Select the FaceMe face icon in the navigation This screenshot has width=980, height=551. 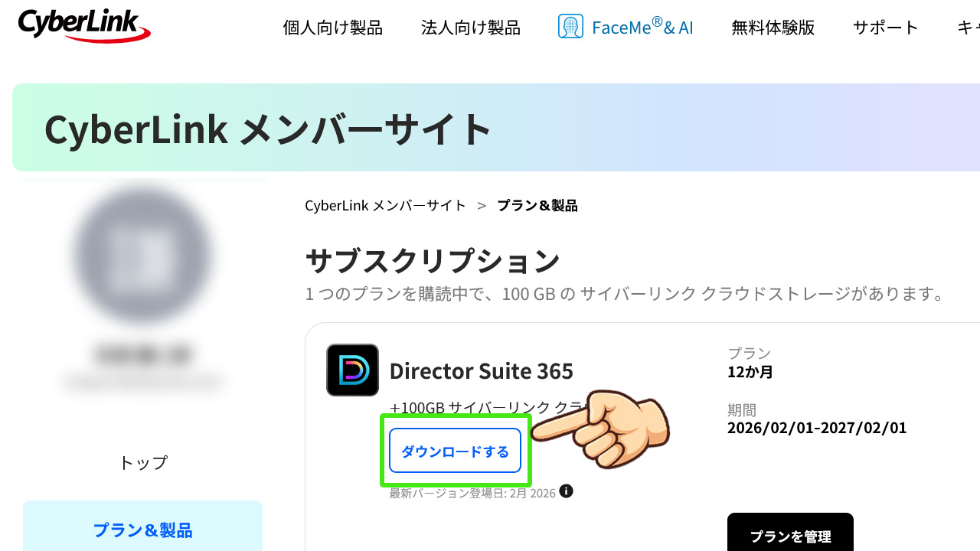click(570, 26)
